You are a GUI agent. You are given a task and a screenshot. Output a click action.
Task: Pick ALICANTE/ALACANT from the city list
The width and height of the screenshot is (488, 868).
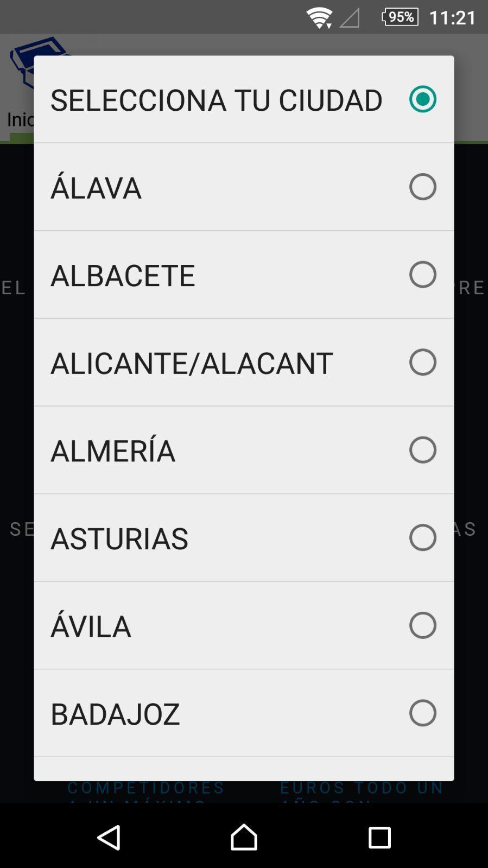(x=192, y=363)
